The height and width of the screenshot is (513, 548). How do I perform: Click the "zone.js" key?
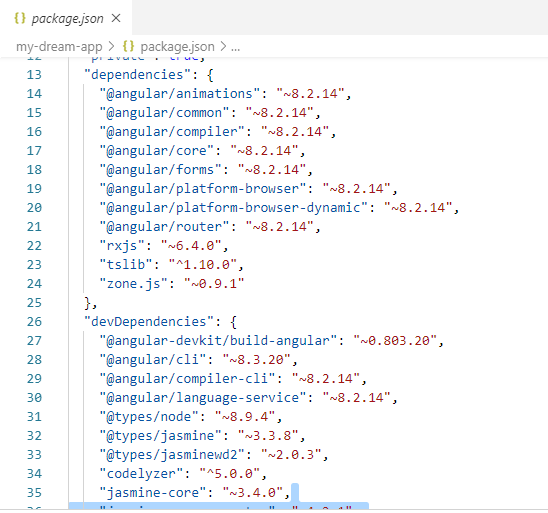[x=134, y=283]
